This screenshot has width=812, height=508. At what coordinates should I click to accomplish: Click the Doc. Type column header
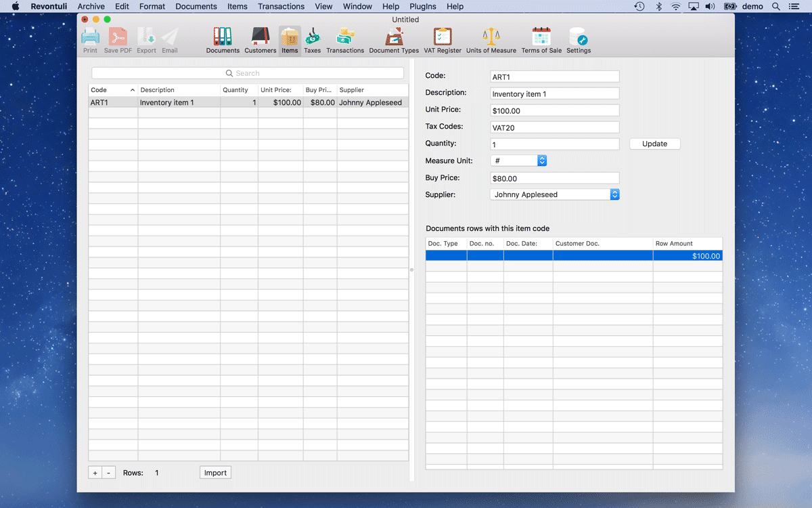coord(446,243)
